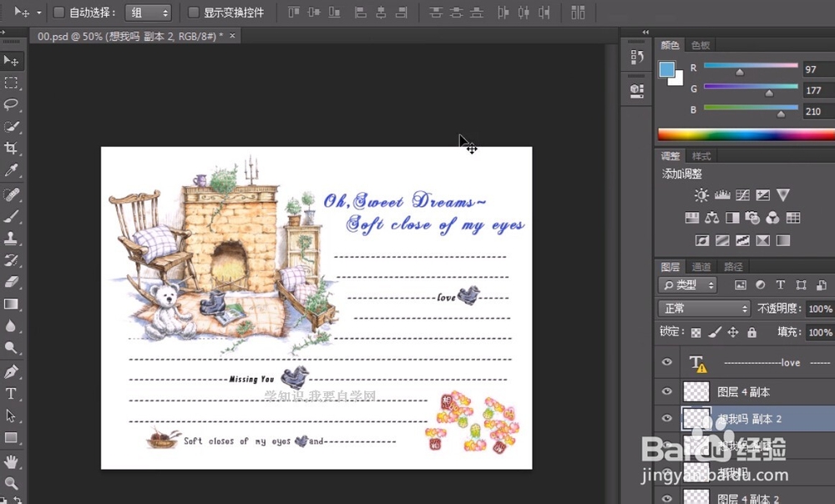Click Align left edges icon
Image resolution: width=835 pixels, height=504 pixels.
click(x=361, y=13)
